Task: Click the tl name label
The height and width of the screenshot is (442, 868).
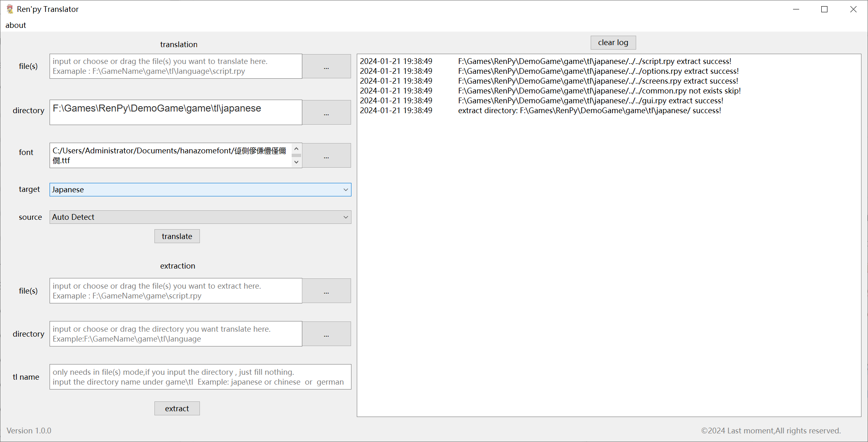Action: (x=26, y=377)
